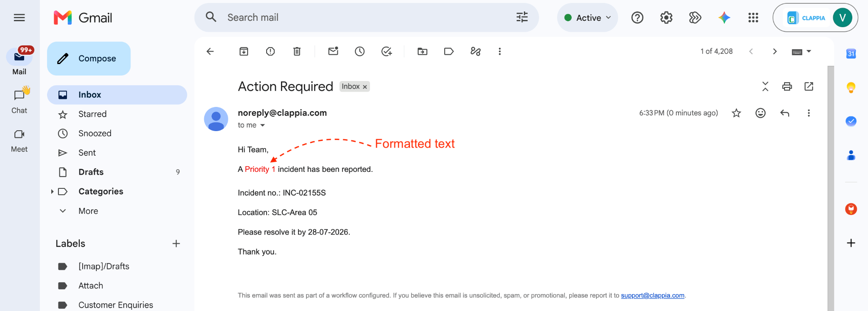Open the orange add-on in the side panel
The height and width of the screenshot is (311, 868).
coord(851,209)
